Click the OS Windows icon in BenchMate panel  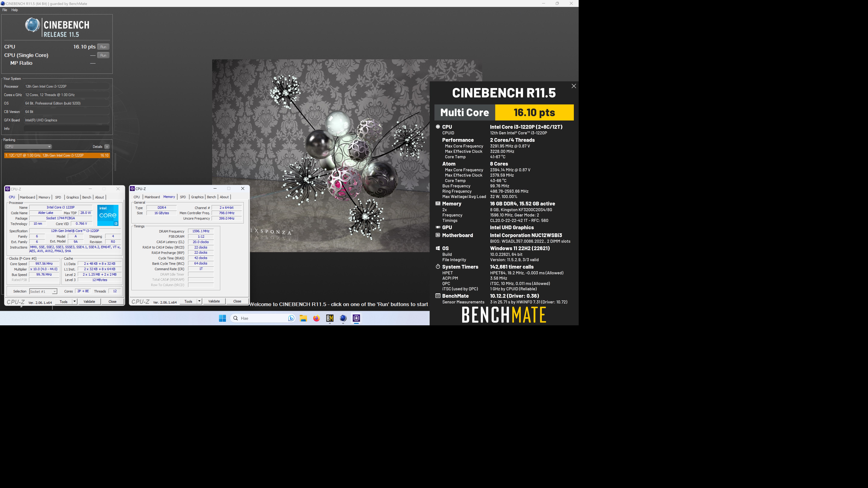point(438,248)
